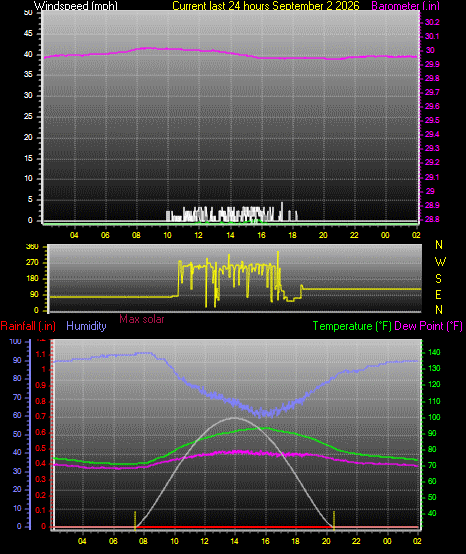Select the Dew Point (°F) legend label

click(428, 326)
